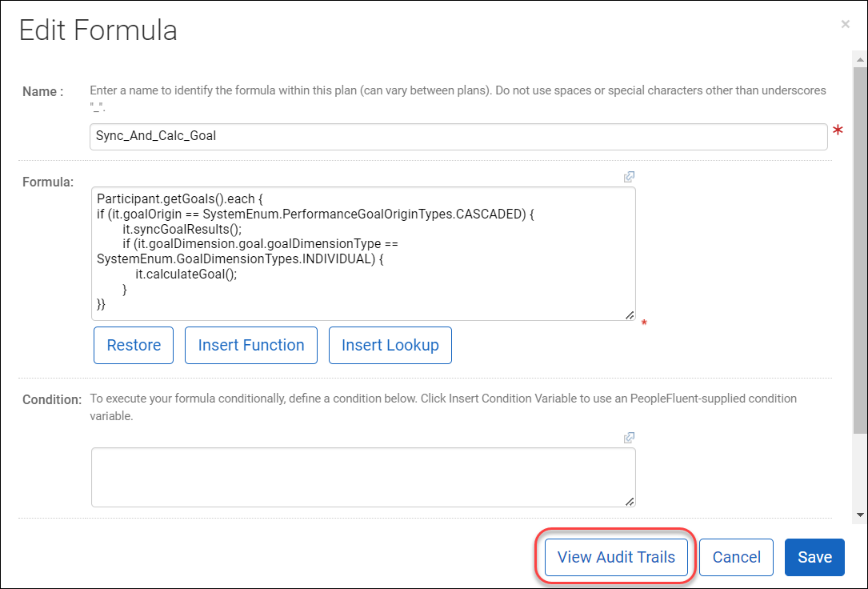Expand the Formula editor with popout icon
Viewport: 868px width, 589px height.
coord(629,177)
